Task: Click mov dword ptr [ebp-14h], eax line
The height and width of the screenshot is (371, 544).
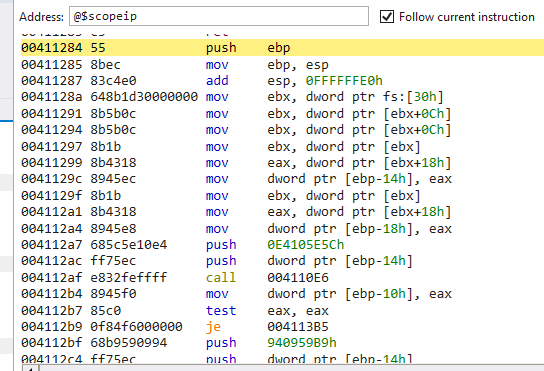Action: point(282,179)
